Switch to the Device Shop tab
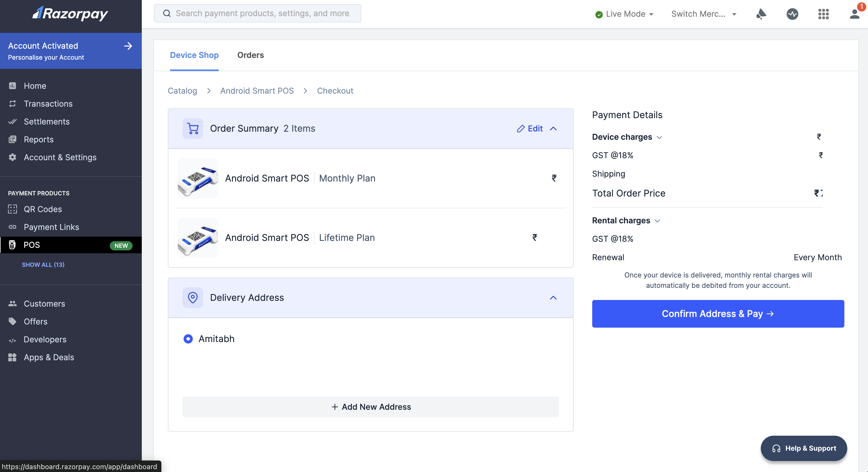 click(194, 55)
